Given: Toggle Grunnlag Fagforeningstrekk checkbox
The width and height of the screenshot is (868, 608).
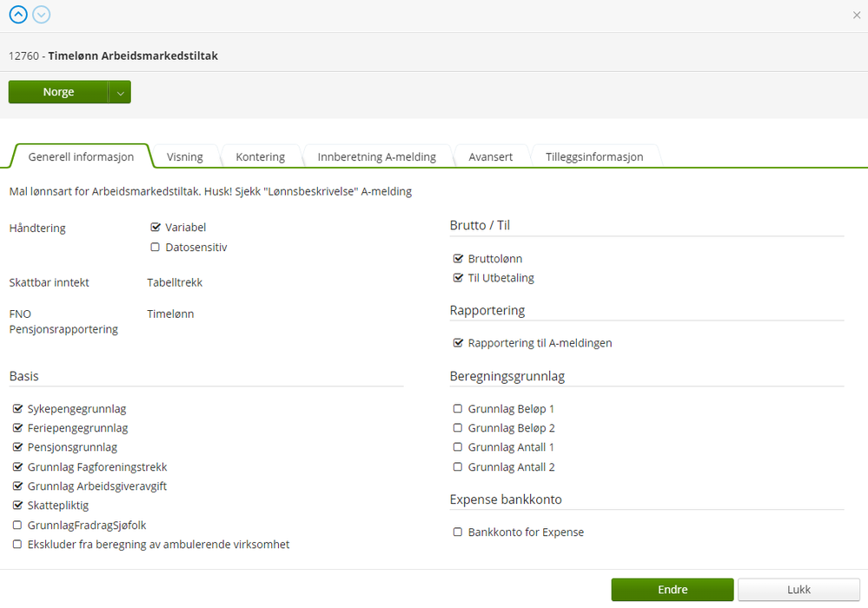Looking at the screenshot, I should (17, 467).
